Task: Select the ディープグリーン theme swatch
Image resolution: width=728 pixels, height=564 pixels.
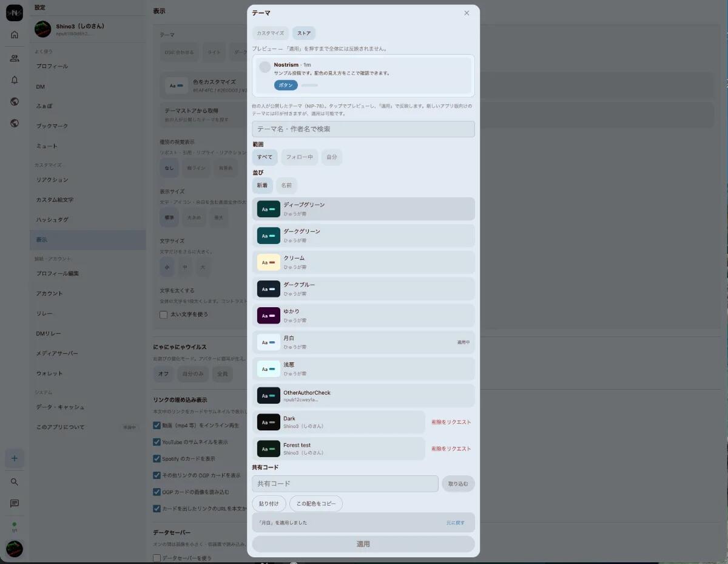Action: 269,209
